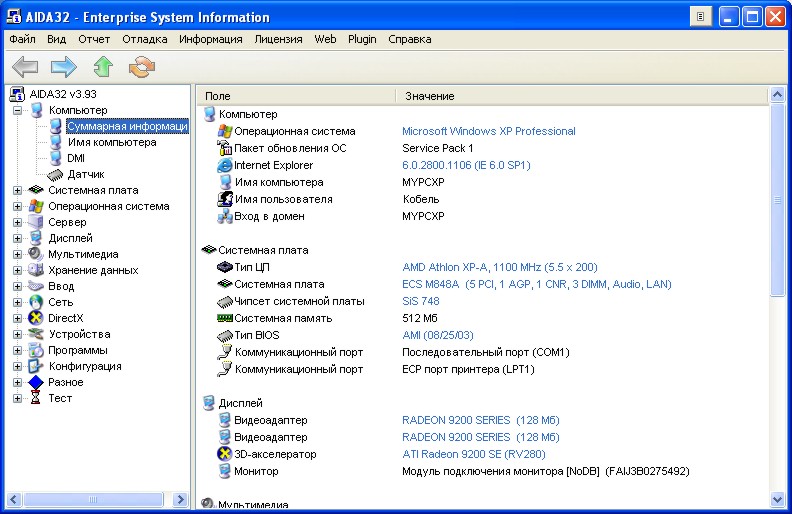Open the Отчет menu
Image resolution: width=792 pixels, height=514 pixels.
pos(94,39)
